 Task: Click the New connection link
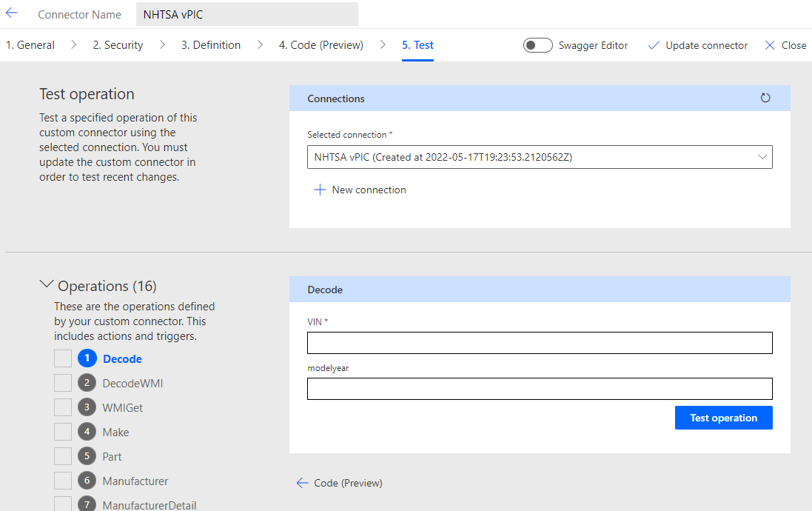click(x=369, y=190)
